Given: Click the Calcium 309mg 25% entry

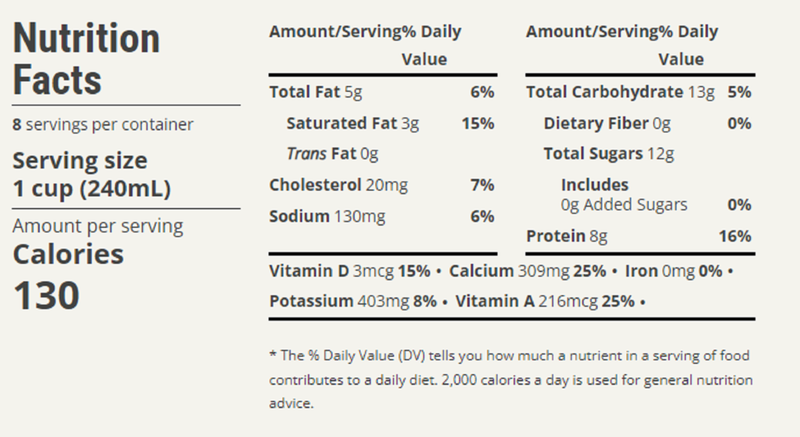Looking at the screenshot, I should [527, 271].
